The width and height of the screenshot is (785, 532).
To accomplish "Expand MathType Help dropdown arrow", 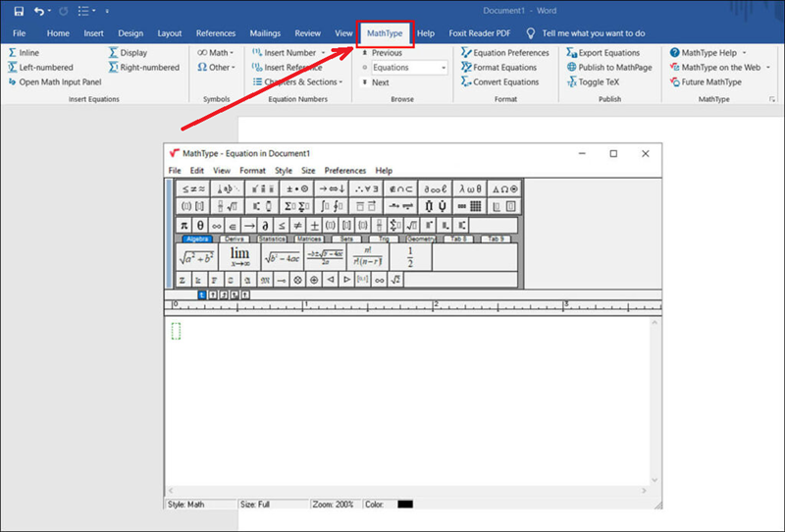I will [x=745, y=53].
